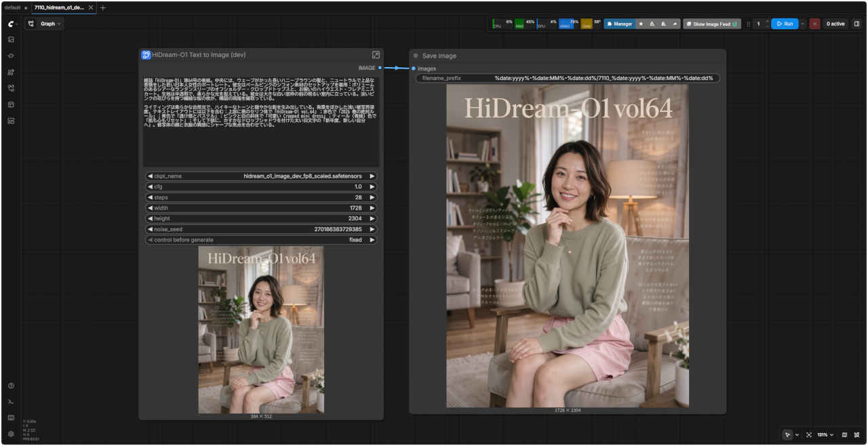
Task: Open the zoom level 131% dropdown
Action: (825, 434)
